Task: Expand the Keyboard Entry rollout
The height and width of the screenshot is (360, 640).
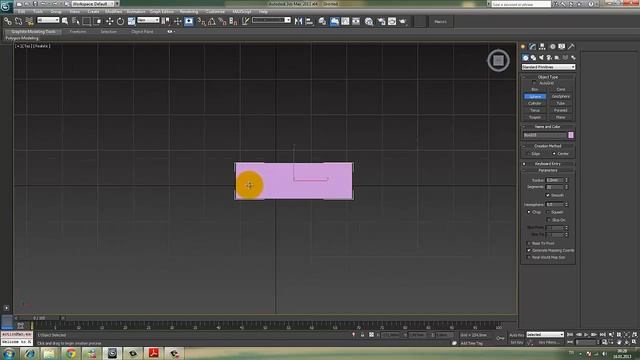Action: point(548,164)
